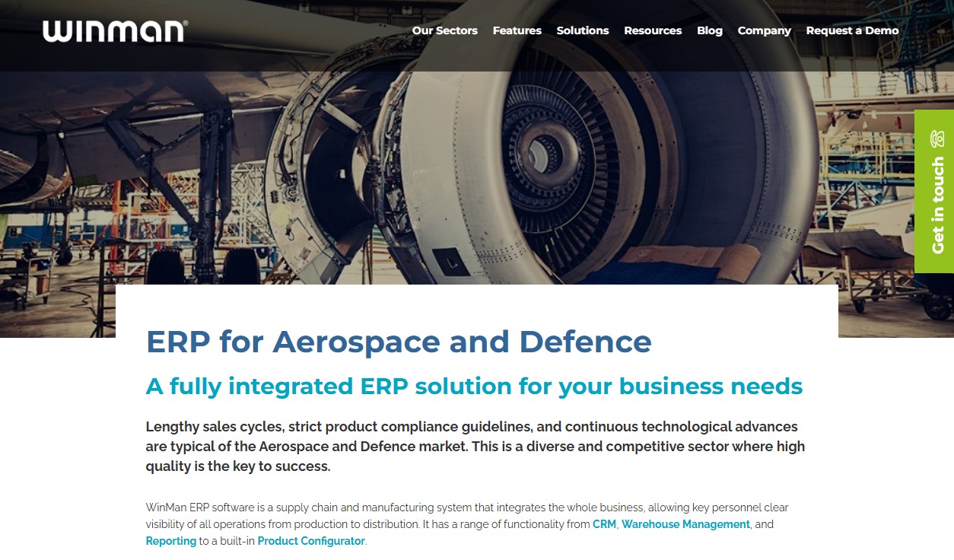Screen dimensions: 954x560
Task: Click the phone icon on Get in touch tab
Action: click(x=937, y=139)
